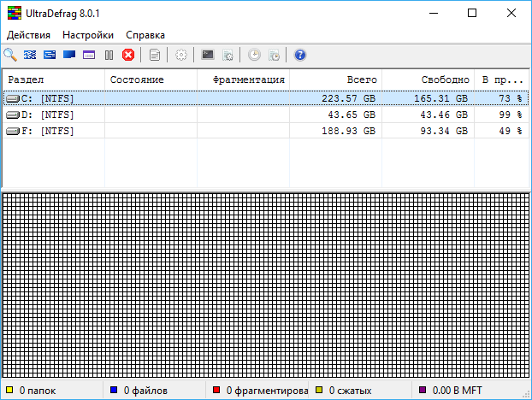Viewport: 532px width, 400px height.
Task: Launch boot-time scan console icon
Action: (x=208, y=55)
